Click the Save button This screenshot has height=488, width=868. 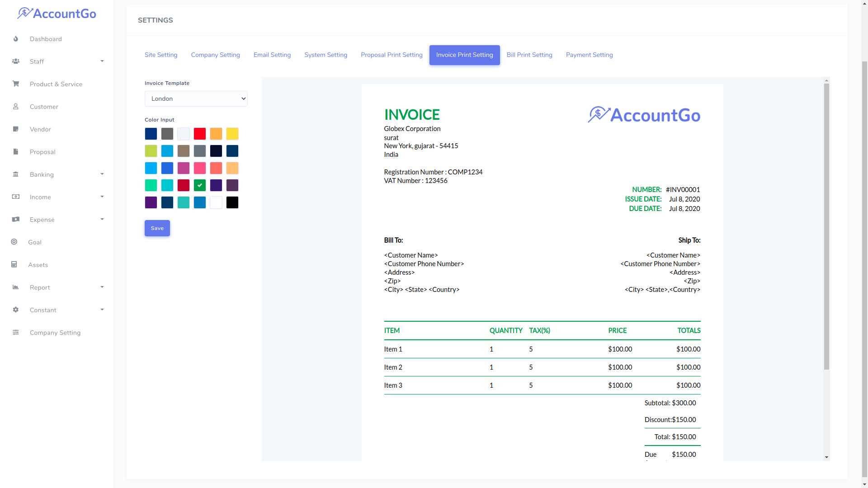157,228
